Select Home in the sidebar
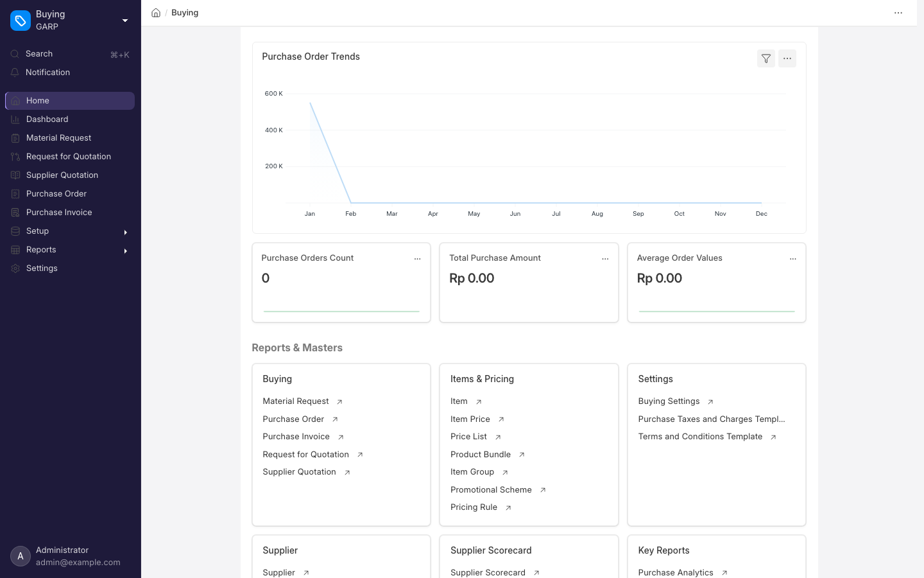The width and height of the screenshot is (924, 578). pyautogui.click(x=70, y=101)
